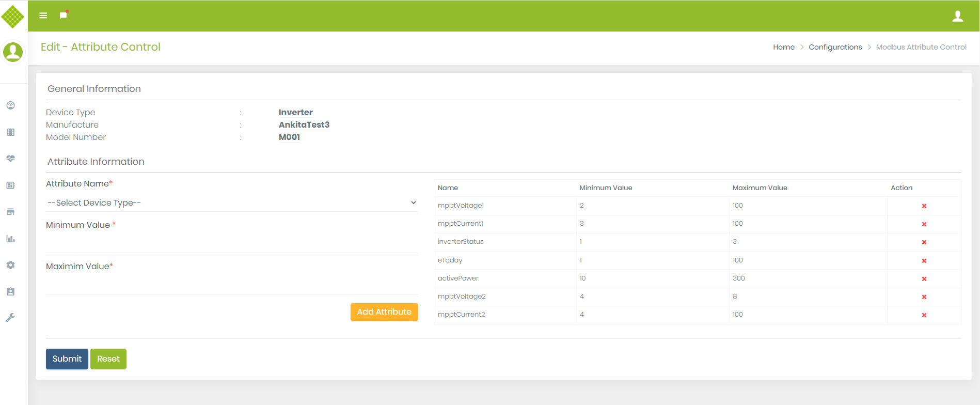Remove the mpptCurrent2 attribute row
980x405 pixels.
click(924, 315)
